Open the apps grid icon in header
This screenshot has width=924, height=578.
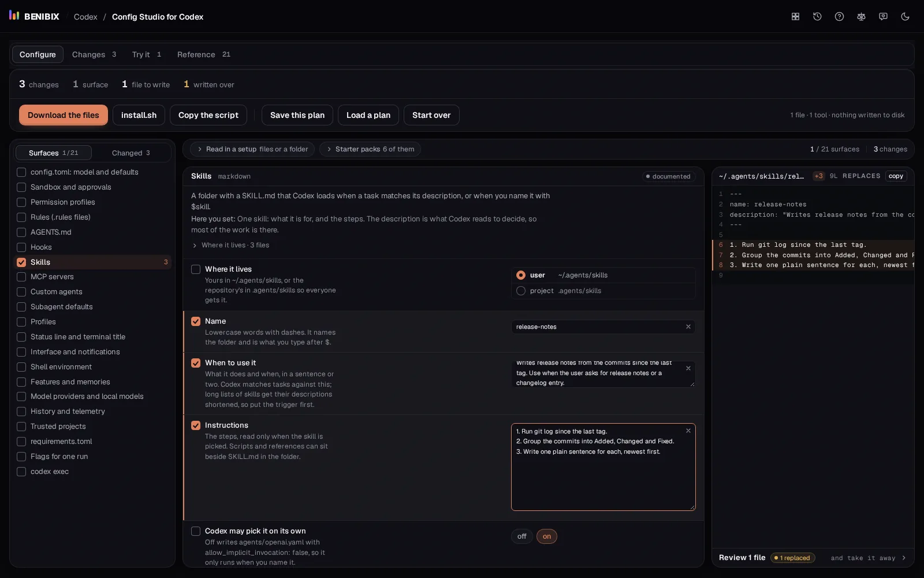(x=795, y=17)
